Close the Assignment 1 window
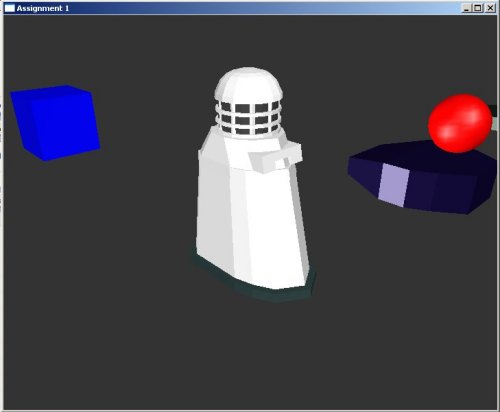This screenshot has width=500, height=412. [490, 8]
